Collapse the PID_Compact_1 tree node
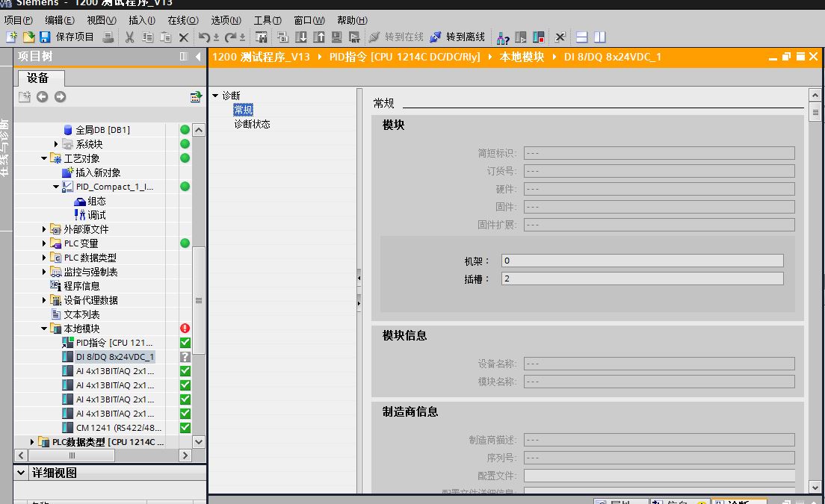 (x=56, y=187)
